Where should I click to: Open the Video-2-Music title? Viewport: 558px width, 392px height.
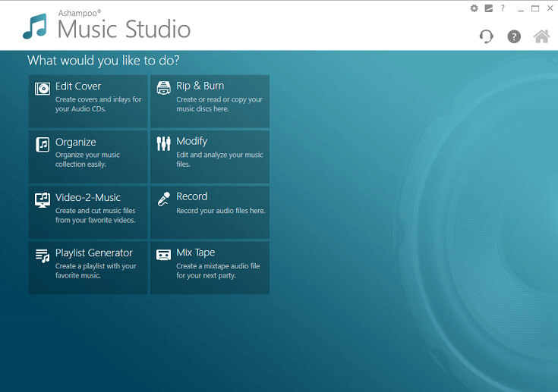coord(88,197)
